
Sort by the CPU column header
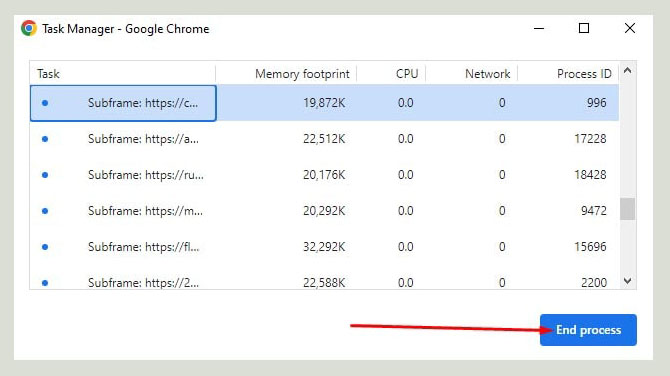(x=407, y=74)
